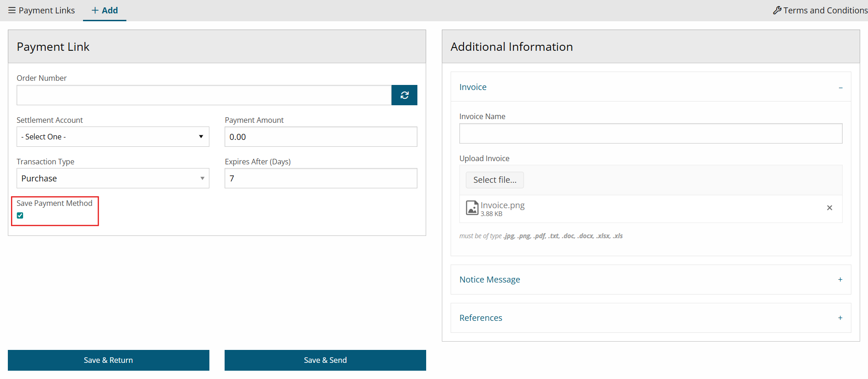Open the Settlement Account dropdown

113,137
